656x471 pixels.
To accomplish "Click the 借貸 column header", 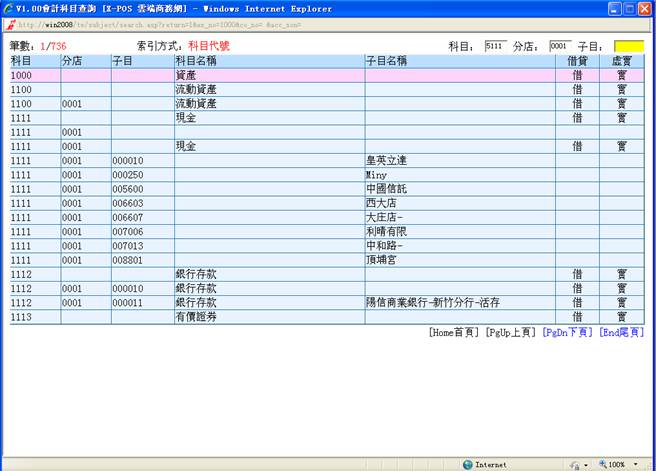I will (x=577, y=61).
